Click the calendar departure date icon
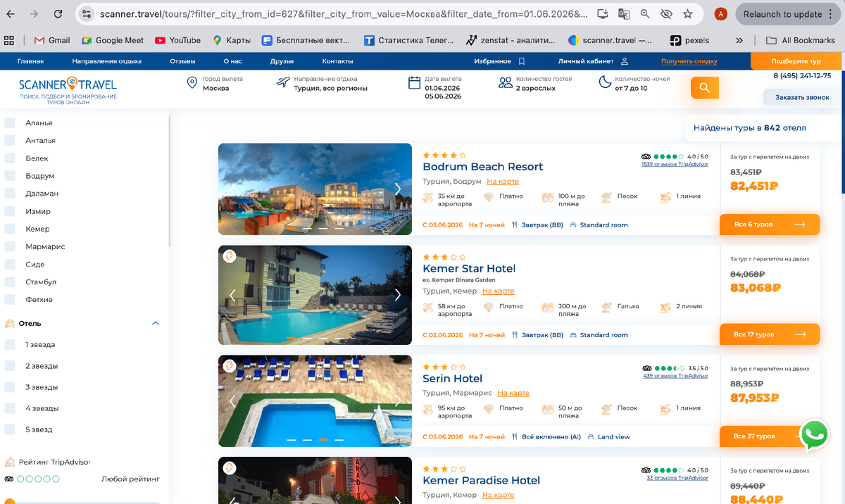Image resolution: width=845 pixels, height=504 pixels. pos(415,83)
